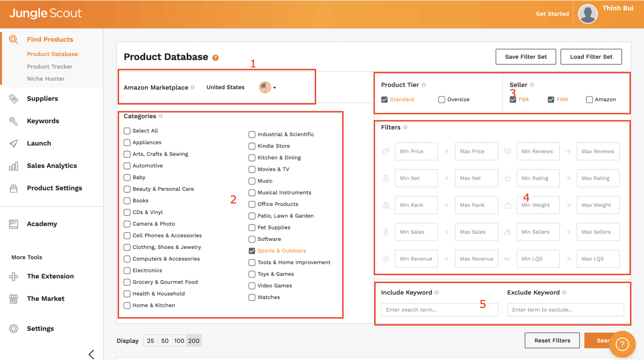
Task: Check the Kitchen & Dining checkbox
Action: coord(252,158)
